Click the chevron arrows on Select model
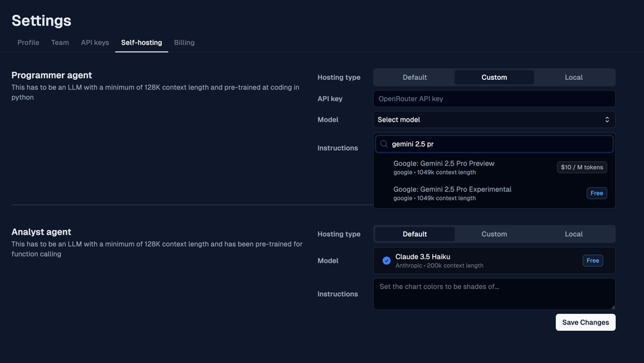This screenshot has width=644, height=363. click(607, 120)
